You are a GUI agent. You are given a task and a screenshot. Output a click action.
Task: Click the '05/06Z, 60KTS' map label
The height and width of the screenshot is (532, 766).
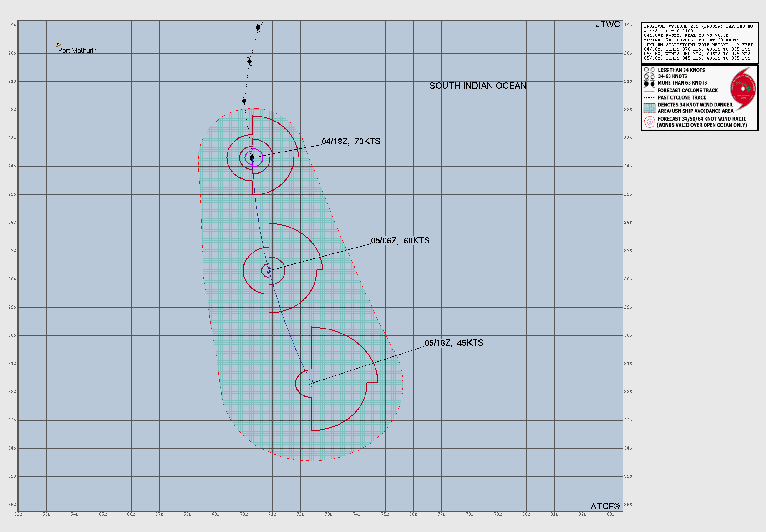coord(400,241)
